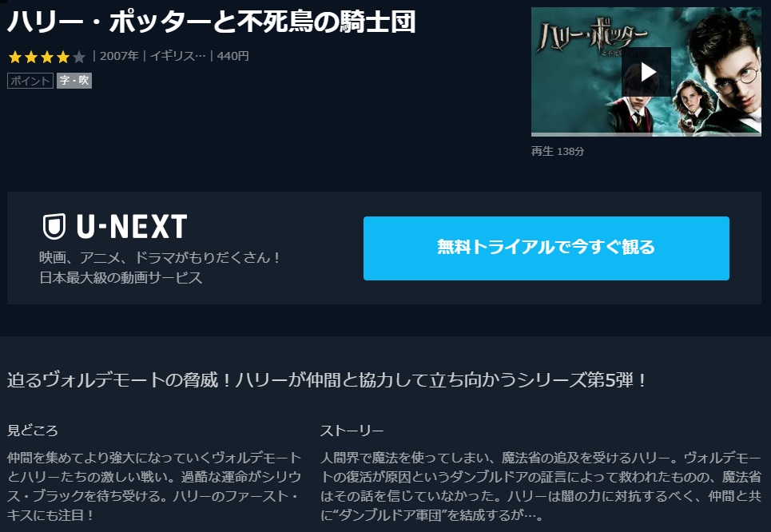The width and height of the screenshot is (771, 532).
Task: Click the ハリー・ポッターと不死鳥の騎士団 title
Action: 212,22
